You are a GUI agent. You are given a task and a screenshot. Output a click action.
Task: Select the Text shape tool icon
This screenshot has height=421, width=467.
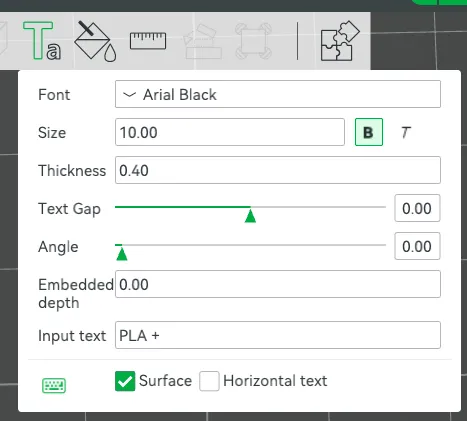coord(42,41)
